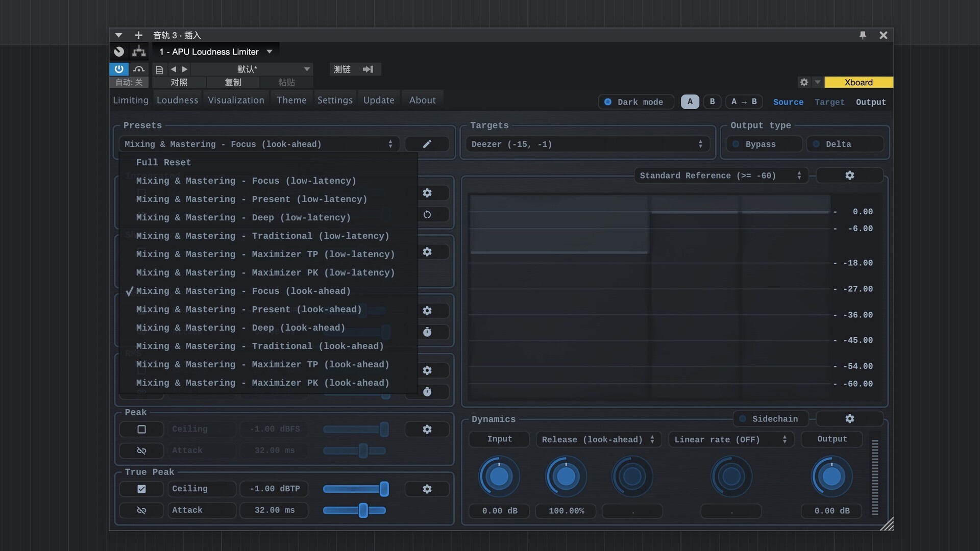Image resolution: width=980 pixels, height=551 pixels.
Task: Select state A
Action: (690, 102)
